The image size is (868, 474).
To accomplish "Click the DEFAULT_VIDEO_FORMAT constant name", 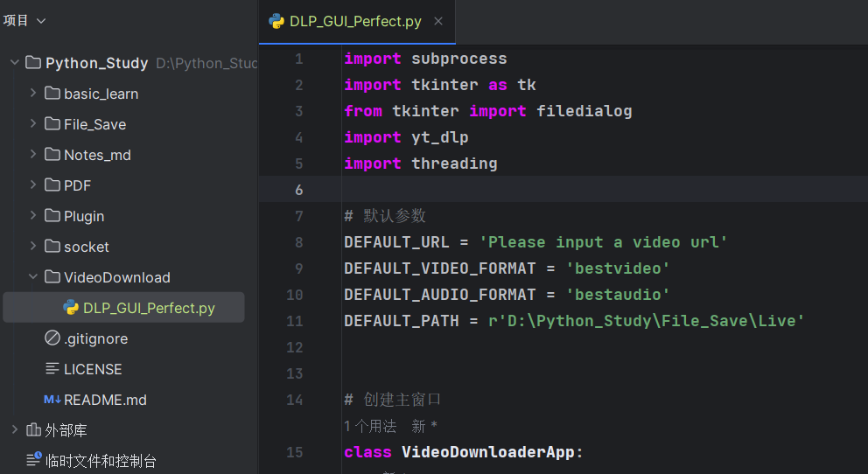I will coord(439,268).
